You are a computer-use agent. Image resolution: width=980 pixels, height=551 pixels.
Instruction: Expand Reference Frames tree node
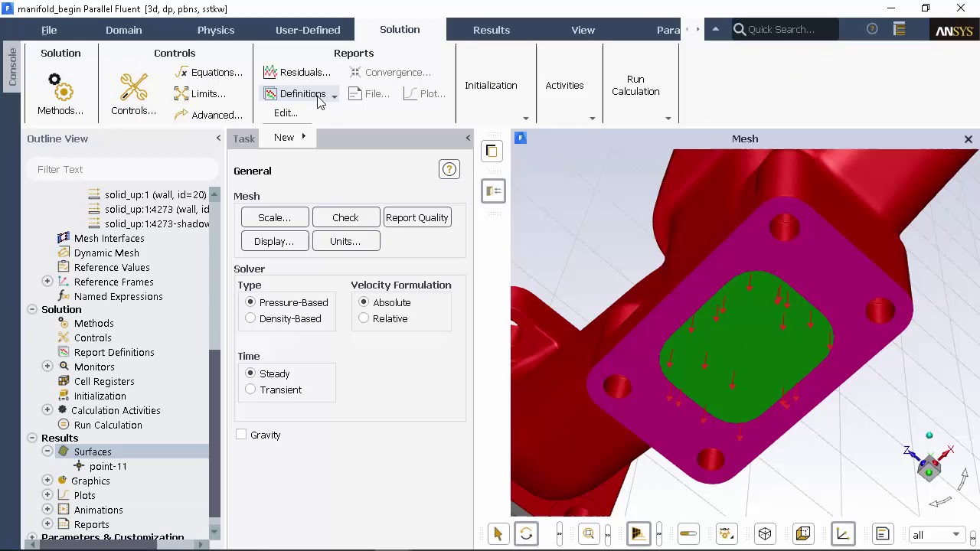[47, 282]
